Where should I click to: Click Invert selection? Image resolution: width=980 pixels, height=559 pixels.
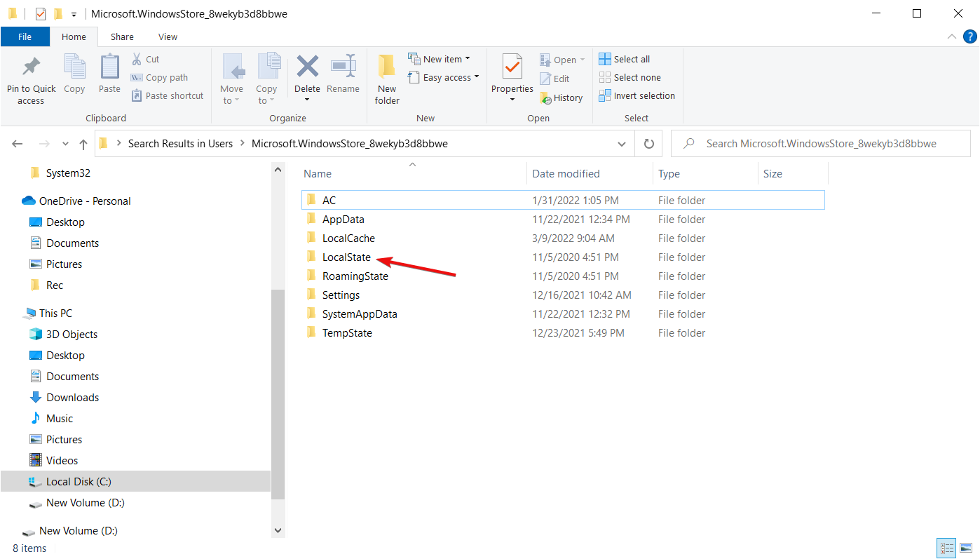637,95
